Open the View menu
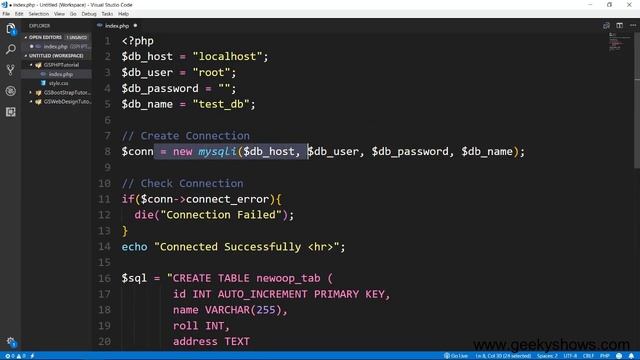The height and width of the screenshot is (360, 640). (x=59, y=14)
